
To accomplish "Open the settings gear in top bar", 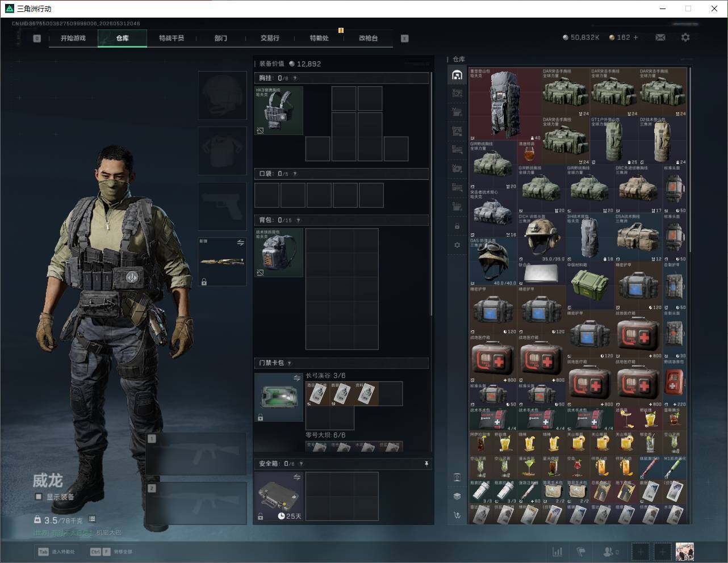I will [x=685, y=37].
